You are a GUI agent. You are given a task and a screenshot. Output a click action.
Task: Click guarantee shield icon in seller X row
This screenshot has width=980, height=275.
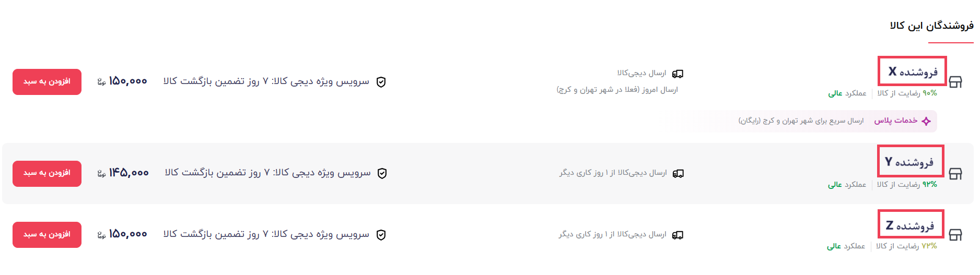click(x=381, y=82)
